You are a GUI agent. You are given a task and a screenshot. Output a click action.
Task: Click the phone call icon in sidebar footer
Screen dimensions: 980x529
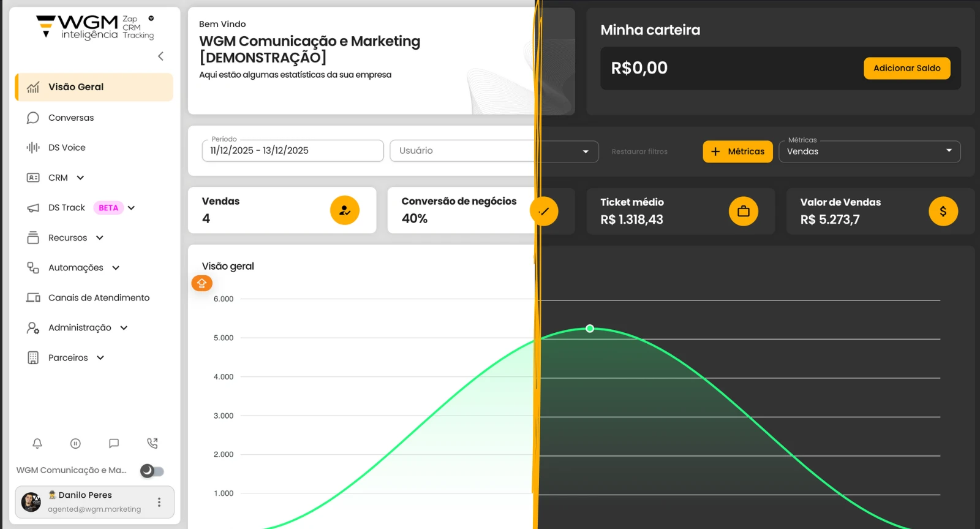[x=153, y=443]
